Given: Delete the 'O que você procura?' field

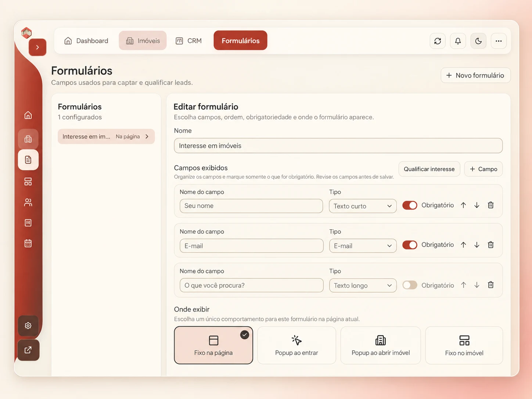Looking at the screenshot, I should [x=490, y=285].
